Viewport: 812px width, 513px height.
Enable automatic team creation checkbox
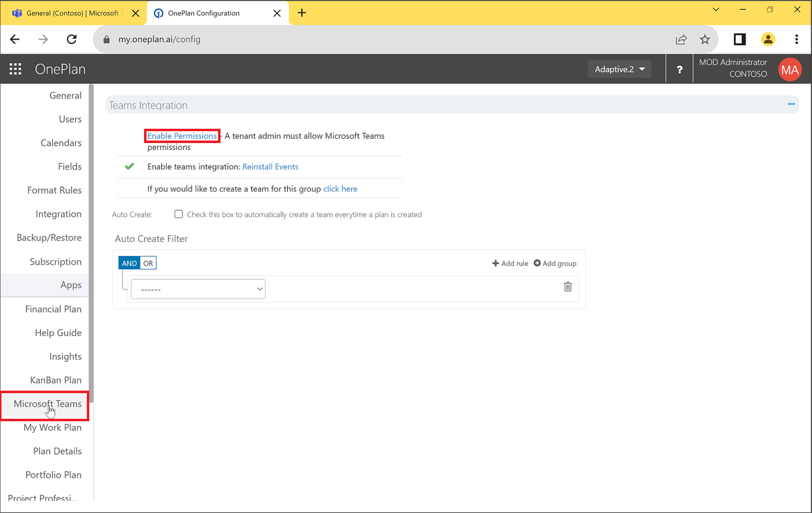(x=178, y=214)
